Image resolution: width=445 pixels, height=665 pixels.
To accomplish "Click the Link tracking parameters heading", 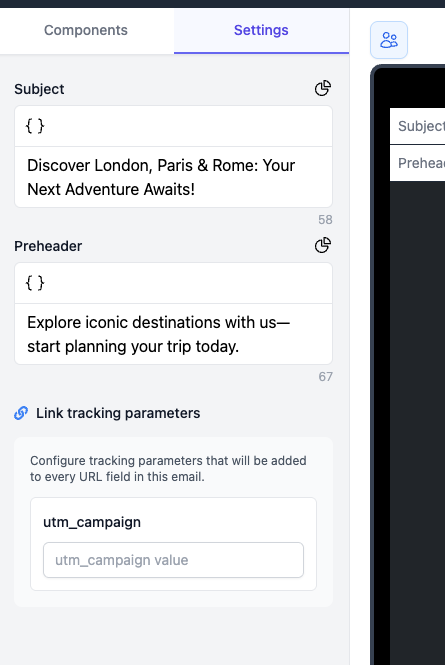I will click(x=118, y=413).
